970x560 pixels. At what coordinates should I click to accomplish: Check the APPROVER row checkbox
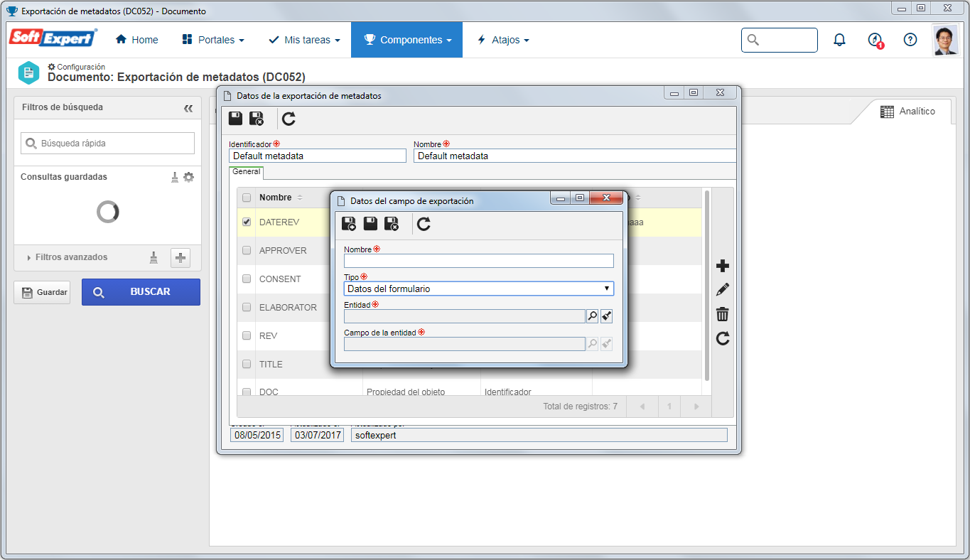tap(247, 250)
